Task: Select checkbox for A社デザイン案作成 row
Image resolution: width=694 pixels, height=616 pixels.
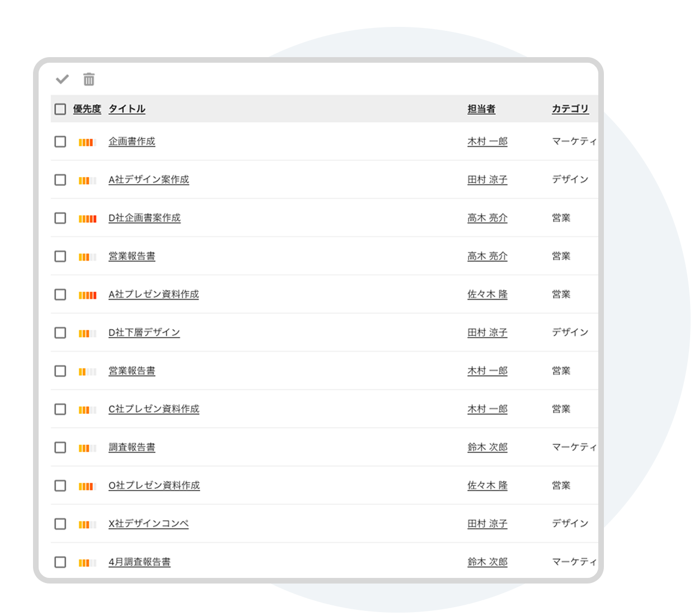Action: point(60,180)
